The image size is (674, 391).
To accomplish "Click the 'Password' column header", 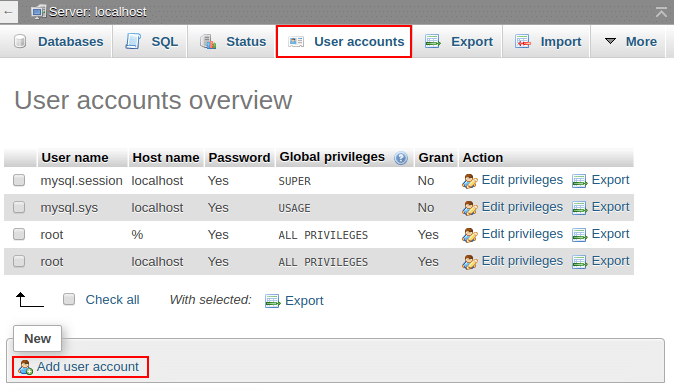I will point(239,158).
